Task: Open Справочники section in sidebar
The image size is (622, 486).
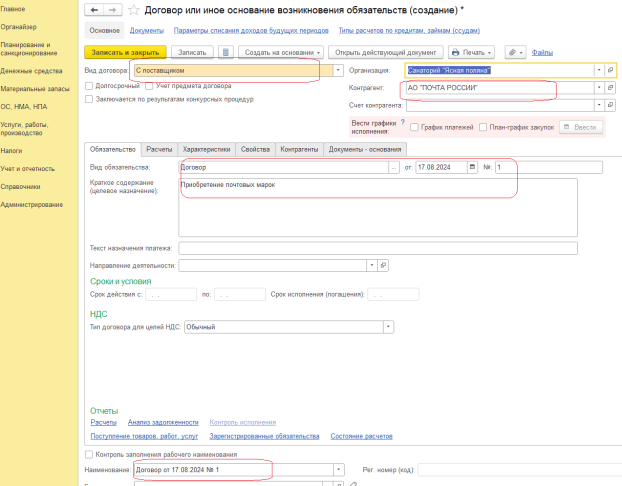Action: click(x=20, y=187)
